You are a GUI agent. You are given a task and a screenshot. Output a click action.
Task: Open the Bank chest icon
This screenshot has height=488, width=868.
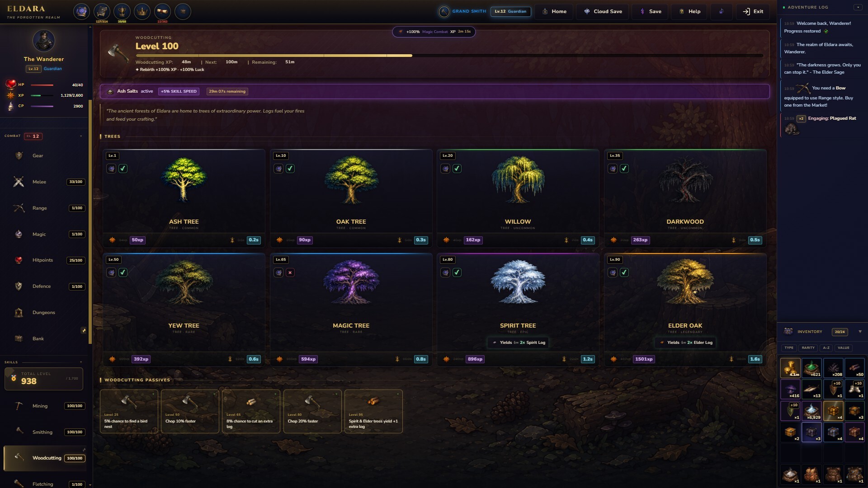[x=19, y=338]
